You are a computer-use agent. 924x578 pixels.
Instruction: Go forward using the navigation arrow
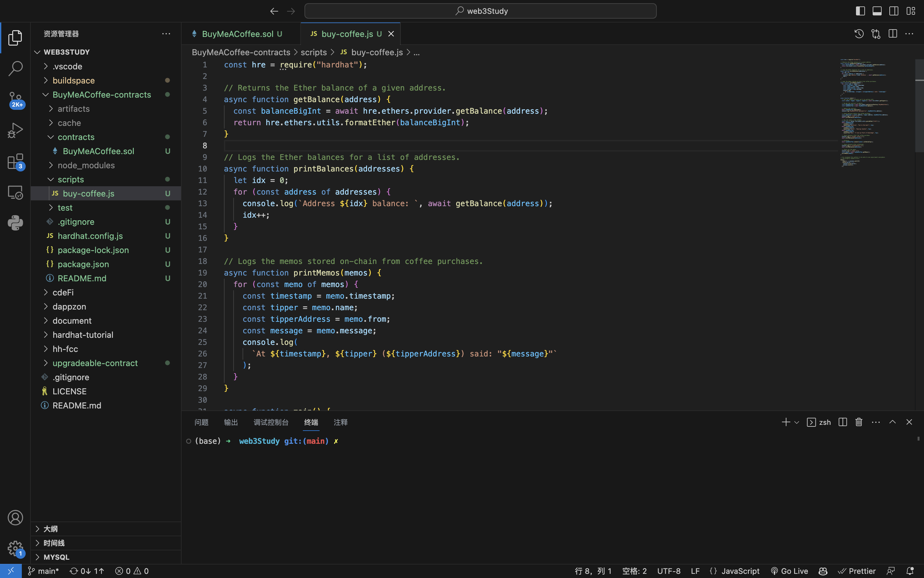[x=291, y=11]
